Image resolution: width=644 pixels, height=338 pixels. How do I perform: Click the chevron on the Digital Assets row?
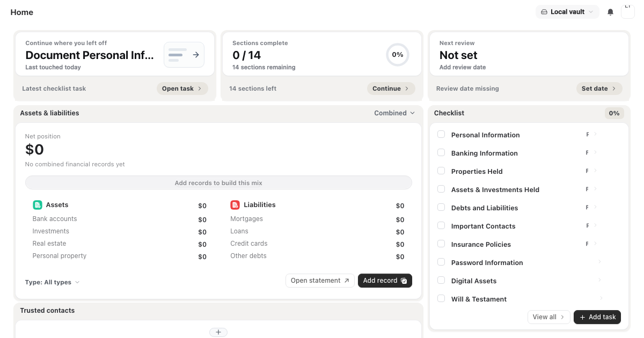[x=600, y=280]
